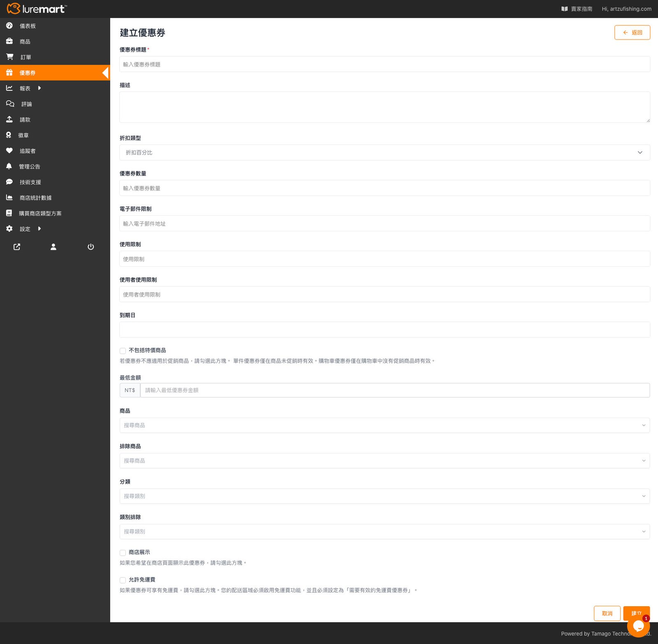Check the 商店展示 checkbox
The height and width of the screenshot is (644, 658).
coord(123,553)
